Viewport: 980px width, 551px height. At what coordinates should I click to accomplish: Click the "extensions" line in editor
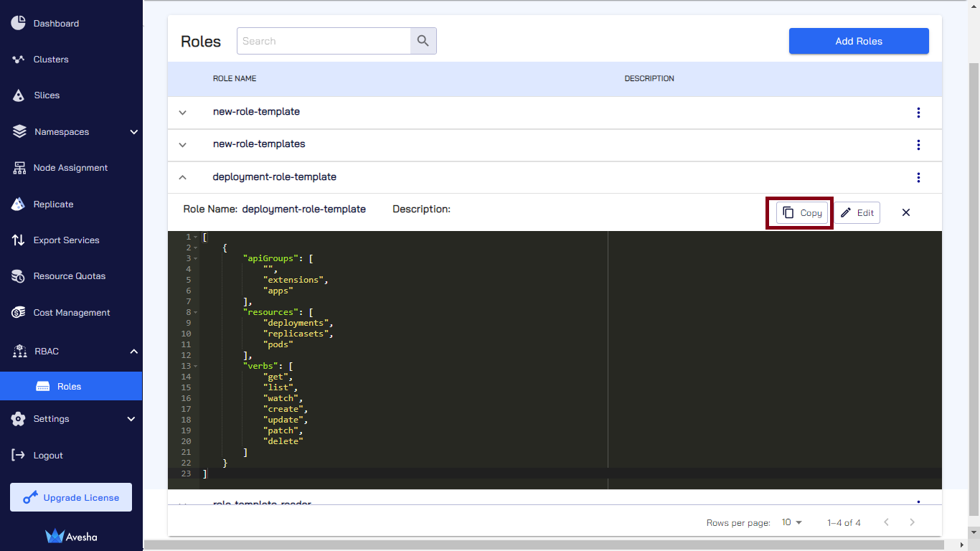[x=294, y=280]
